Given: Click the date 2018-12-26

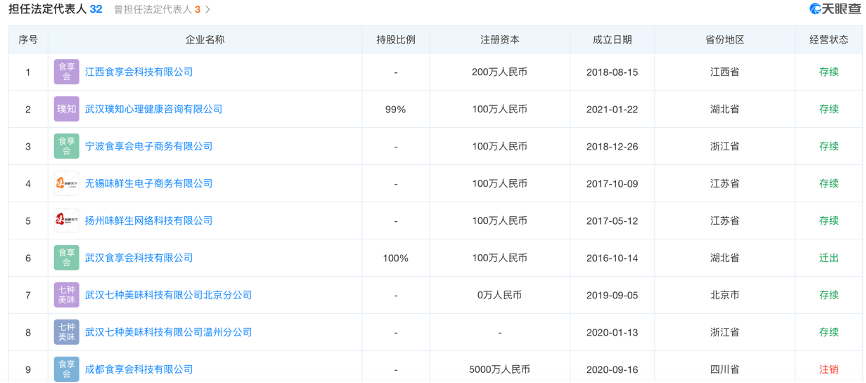Looking at the screenshot, I should pyautogui.click(x=612, y=146).
